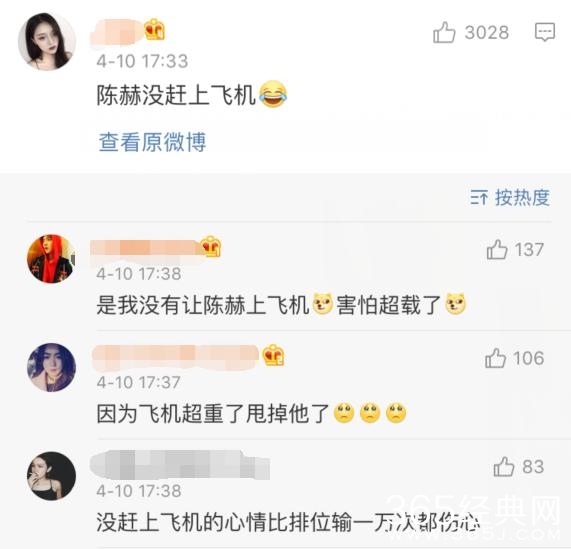Like the reply with 137 likes
The height and width of the screenshot is (549, 571).
(497, 249)
